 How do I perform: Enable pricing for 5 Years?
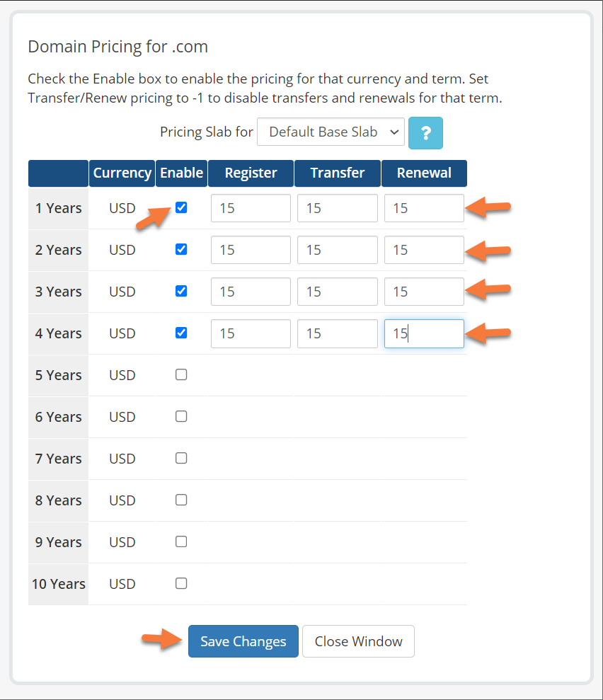[181, 375]
